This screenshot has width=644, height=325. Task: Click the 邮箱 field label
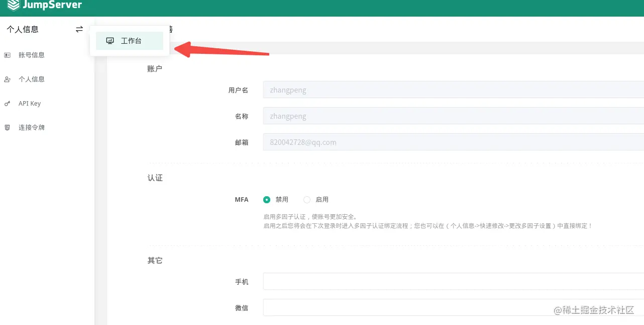point(242,142)
